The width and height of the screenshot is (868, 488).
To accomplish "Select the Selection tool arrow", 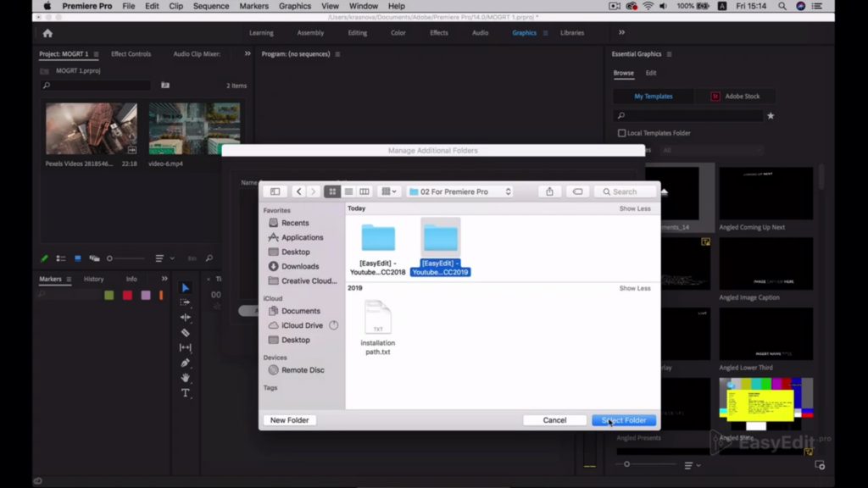I will 186,288.
